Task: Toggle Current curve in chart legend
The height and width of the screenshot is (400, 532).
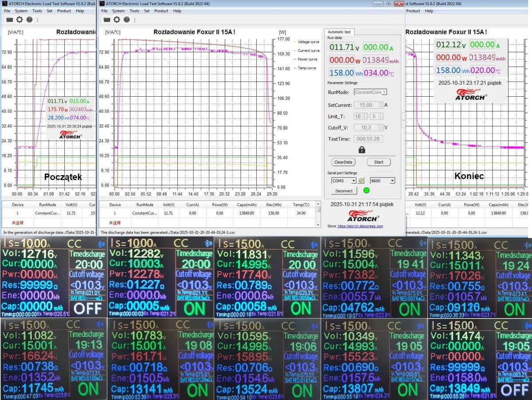Action: pos(306,51)
